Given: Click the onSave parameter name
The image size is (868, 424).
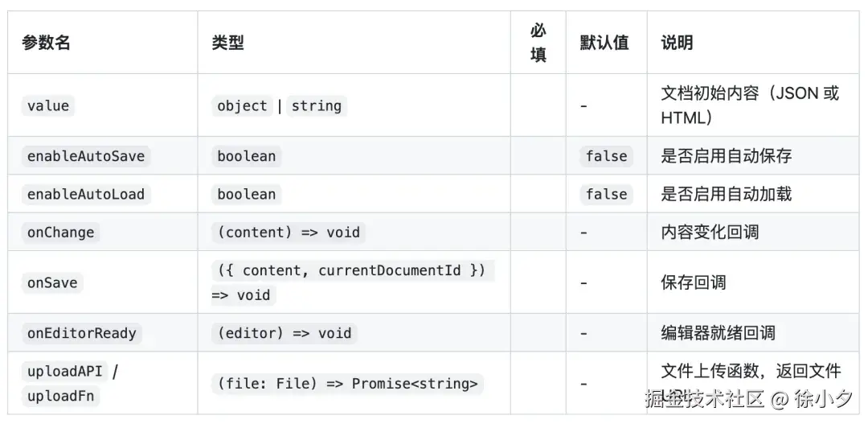Looking at the screenshot, I should [x=53, y=283].
